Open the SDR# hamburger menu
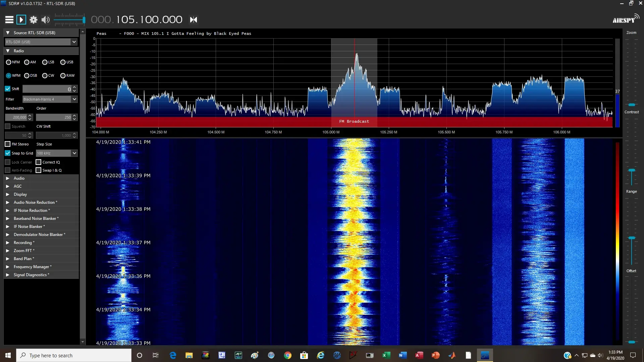Screen dimensions: 644x362 (x=9, y=19)
